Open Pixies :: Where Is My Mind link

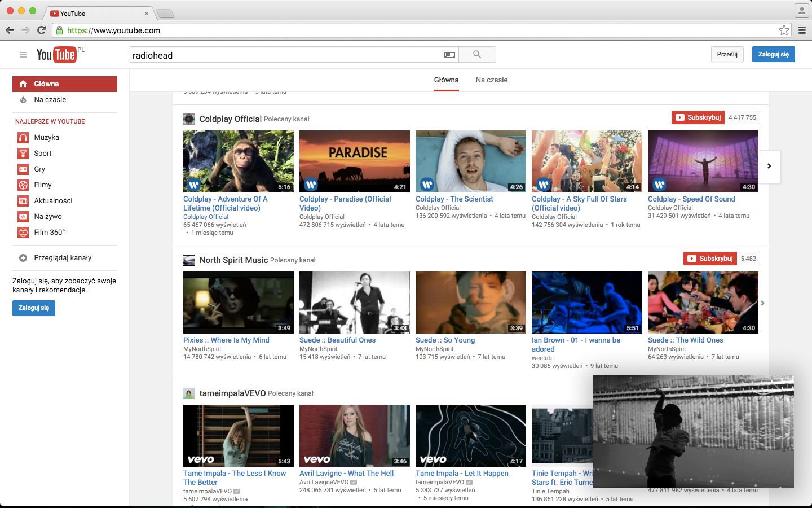pos(226,340)
